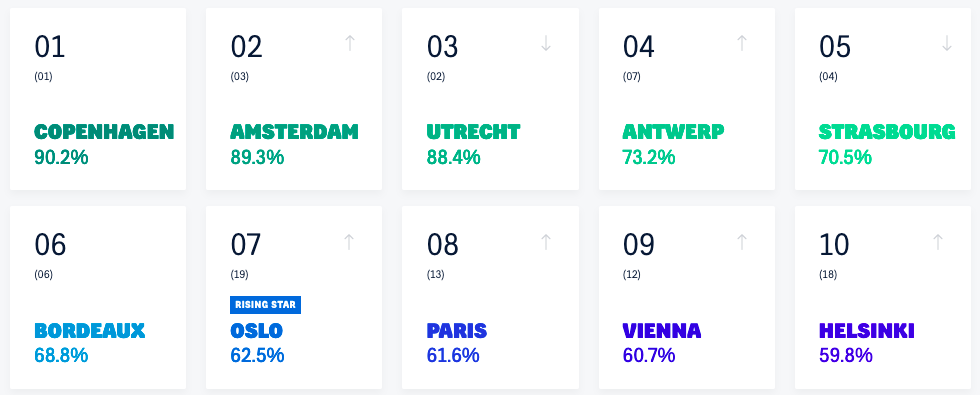Image resolution: width=980 pixels, height=395 pixels.
Task: Click the Copenhagen 90.2% score
Action: click(61, 158)
